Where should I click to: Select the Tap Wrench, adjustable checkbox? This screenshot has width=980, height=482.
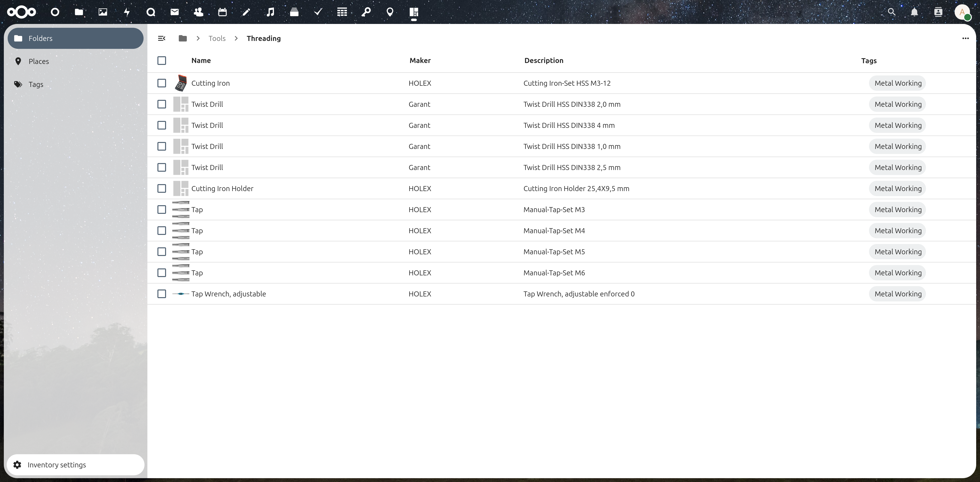(162, 294)
